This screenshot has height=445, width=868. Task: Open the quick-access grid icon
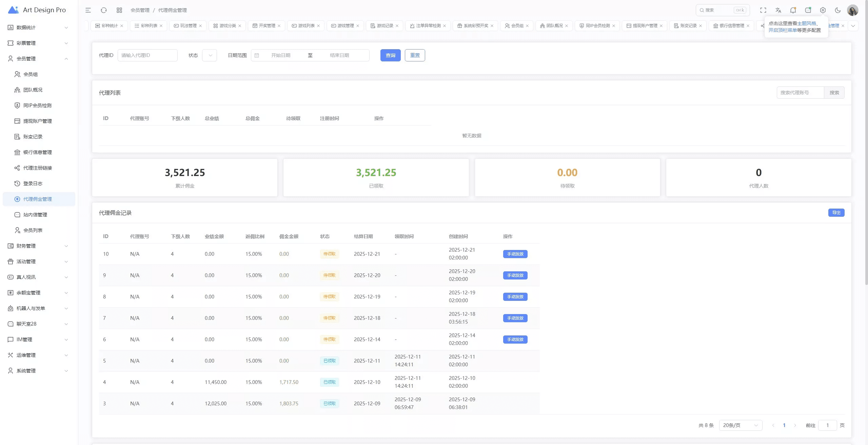coord(119,10)
